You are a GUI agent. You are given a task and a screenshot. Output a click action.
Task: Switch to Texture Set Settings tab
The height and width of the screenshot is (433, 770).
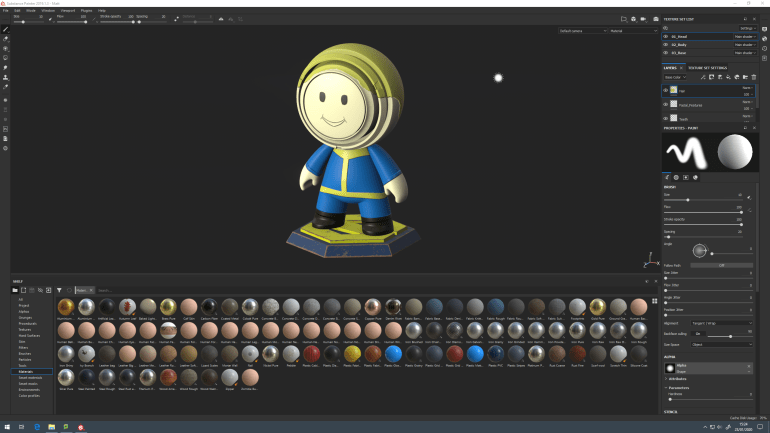pyautogui.click(x=707, y=68)
